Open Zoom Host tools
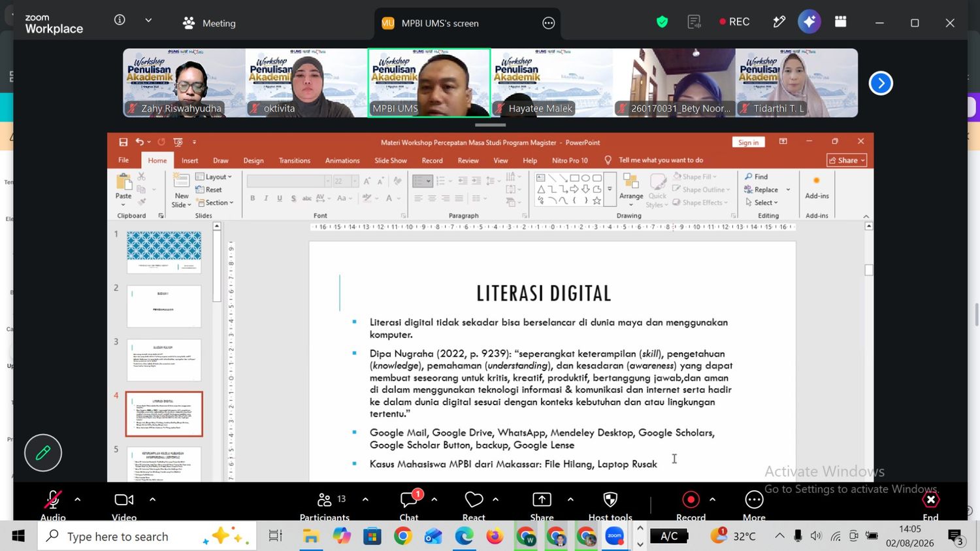 coord(610,507)
